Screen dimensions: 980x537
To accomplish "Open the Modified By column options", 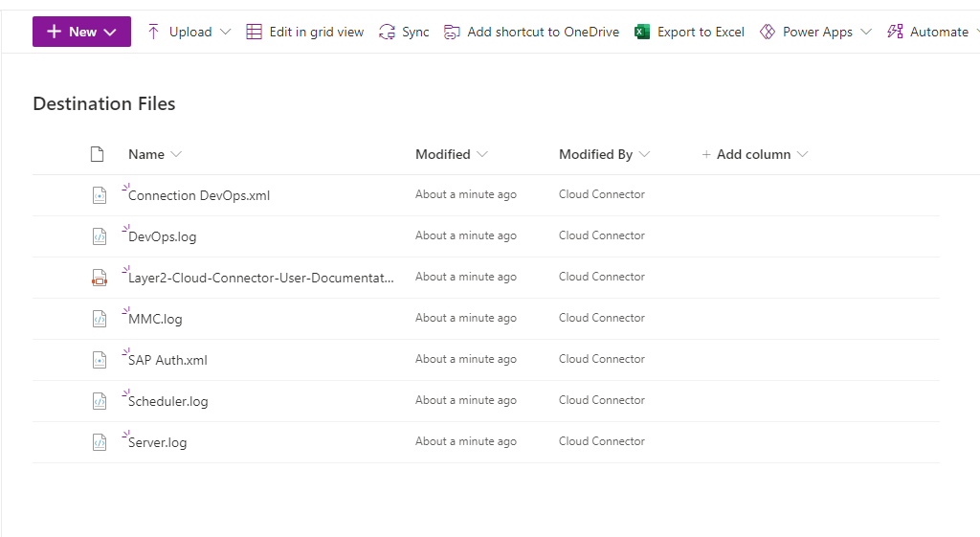I will [x=604, y=154].
